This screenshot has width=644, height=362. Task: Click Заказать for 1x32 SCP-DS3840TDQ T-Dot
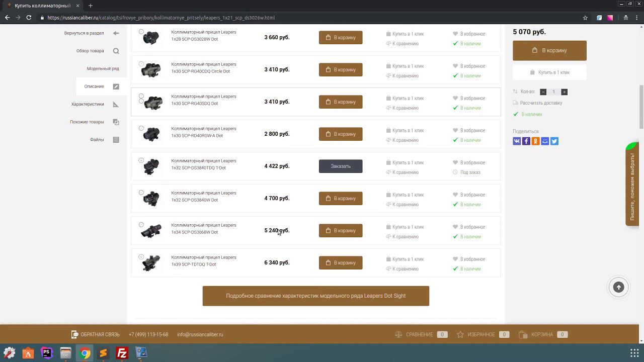click(x=341, y=166)
